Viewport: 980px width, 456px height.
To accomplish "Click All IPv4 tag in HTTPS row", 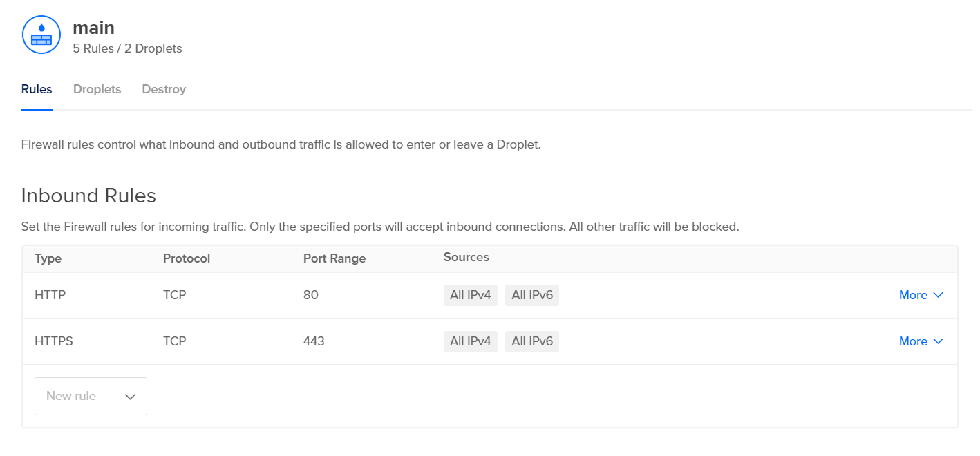I will click(x=470, y=341).
